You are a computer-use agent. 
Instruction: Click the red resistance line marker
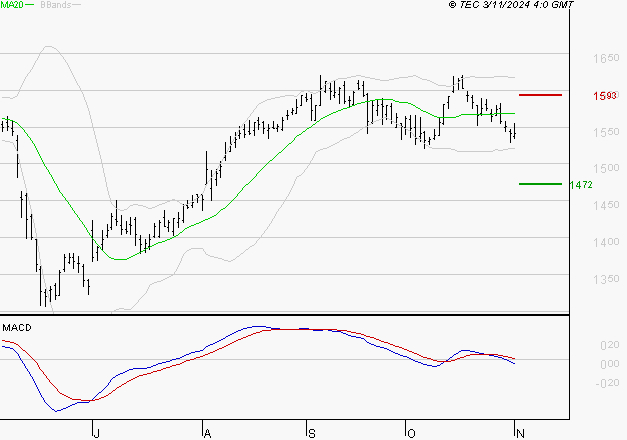(540, 95)
